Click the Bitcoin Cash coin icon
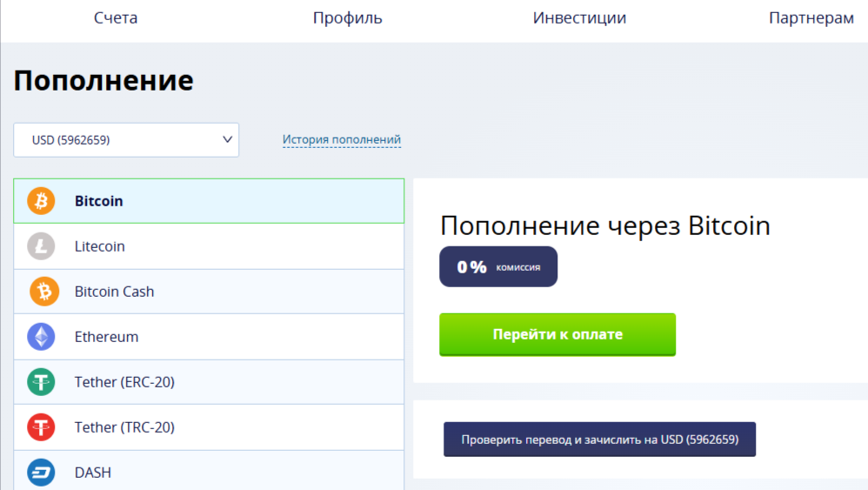 [x=44, y=292]
